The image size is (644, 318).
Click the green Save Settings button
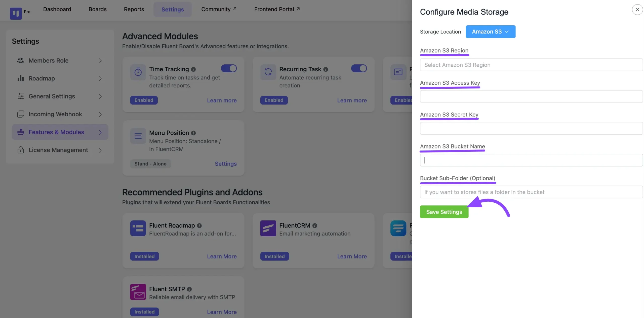444,212
